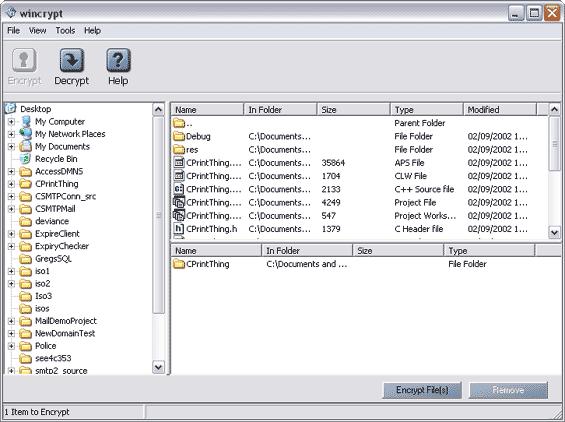Screen dimensions: 565x422
Task: Click the C Header file CPrintThing.h icon
Action: point(179,228)
